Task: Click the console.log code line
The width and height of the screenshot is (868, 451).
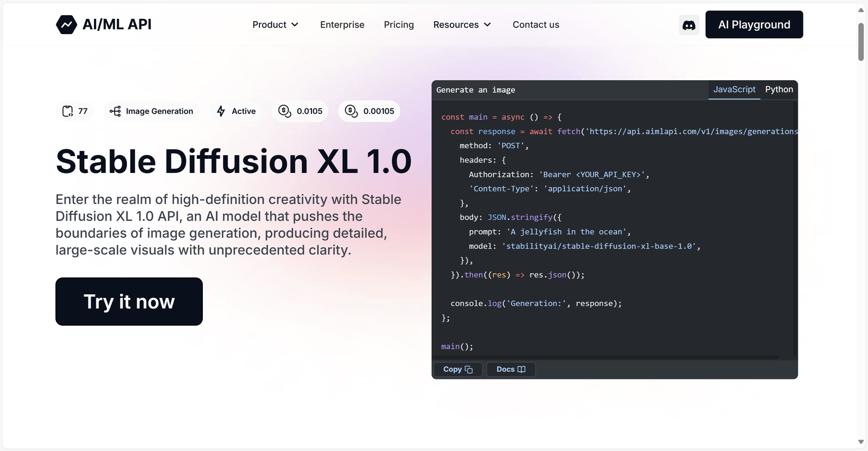Action: click(x=536, y=304)
